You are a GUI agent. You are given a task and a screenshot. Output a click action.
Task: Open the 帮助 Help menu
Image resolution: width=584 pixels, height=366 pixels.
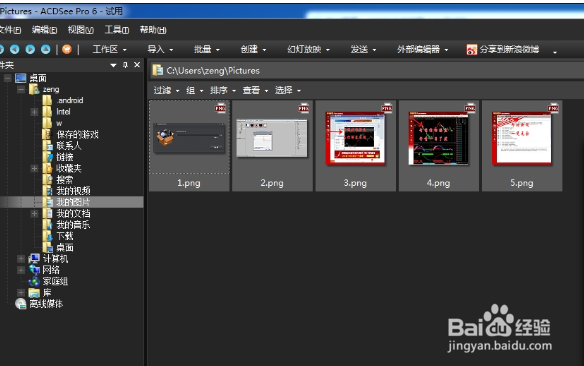click(153, 30)
